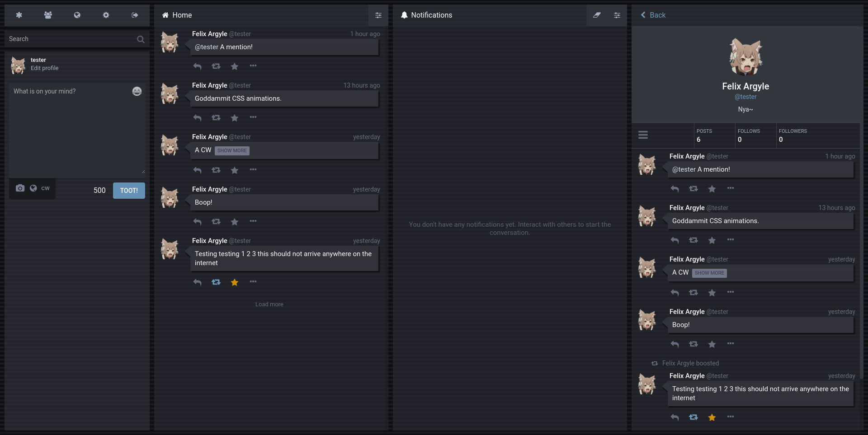Screen dimensions: 868x435
Task: Boost the "Goddammit CSS animations" post
Action: (x=216, y=117)
